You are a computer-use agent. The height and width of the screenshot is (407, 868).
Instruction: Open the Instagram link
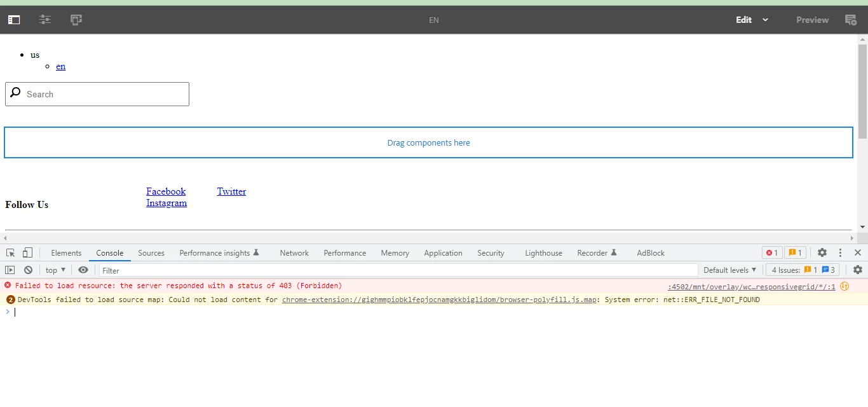[166, 203]
